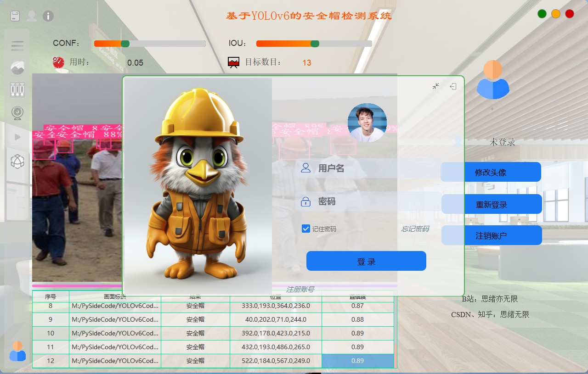Click the 重新登录 button
588x374 pixels.
[x=492, y=204]
